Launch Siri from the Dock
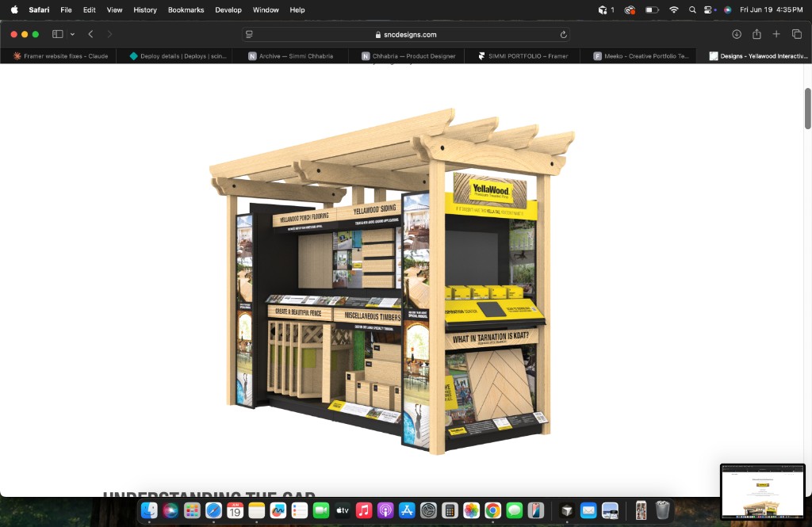Image resolution: width=812 pixels, height=527 pixels. click(x=170, y=511)
